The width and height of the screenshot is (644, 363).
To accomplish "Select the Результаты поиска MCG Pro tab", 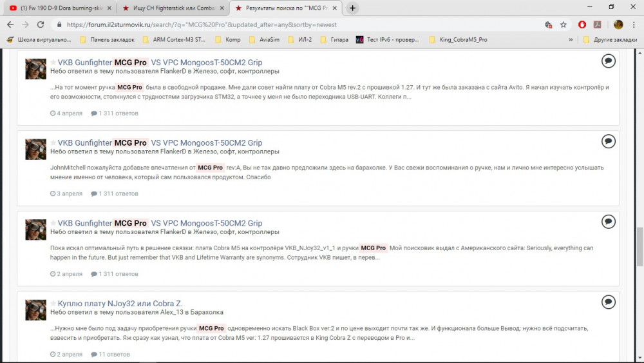I will coord(287,8).
